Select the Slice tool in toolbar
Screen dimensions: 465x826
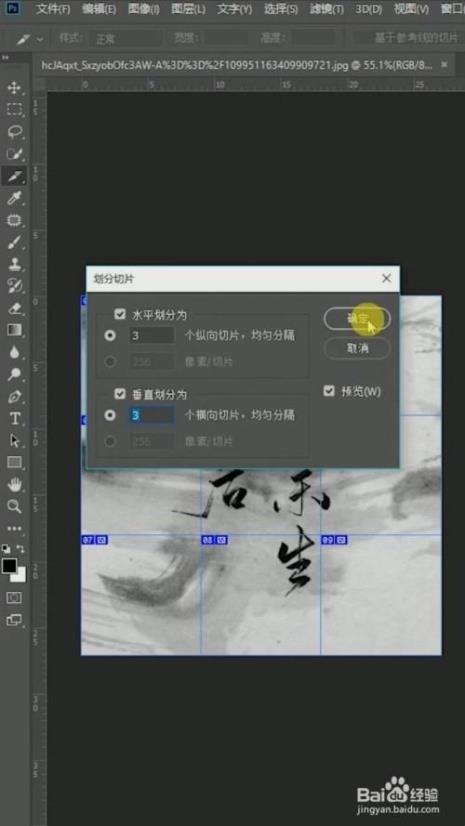[14, 175]
